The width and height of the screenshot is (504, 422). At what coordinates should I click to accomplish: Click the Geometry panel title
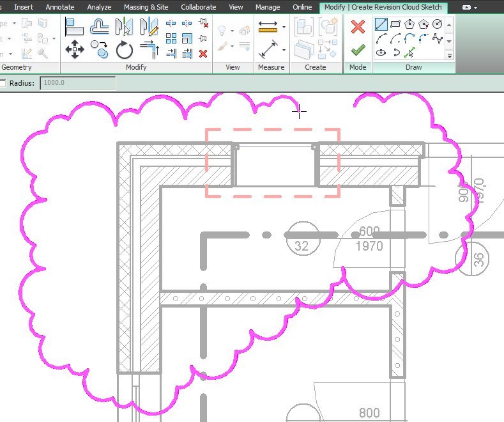[17, 67]
